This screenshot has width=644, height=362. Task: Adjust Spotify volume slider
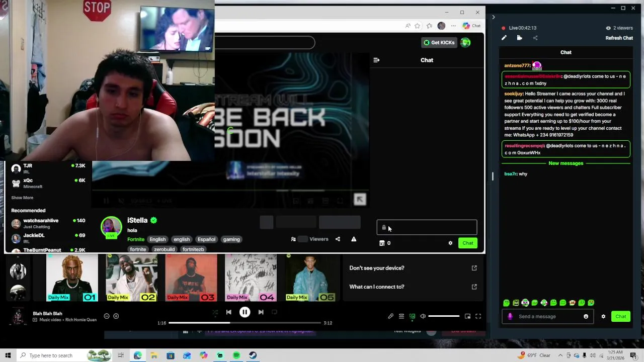(x=444, y=316)
